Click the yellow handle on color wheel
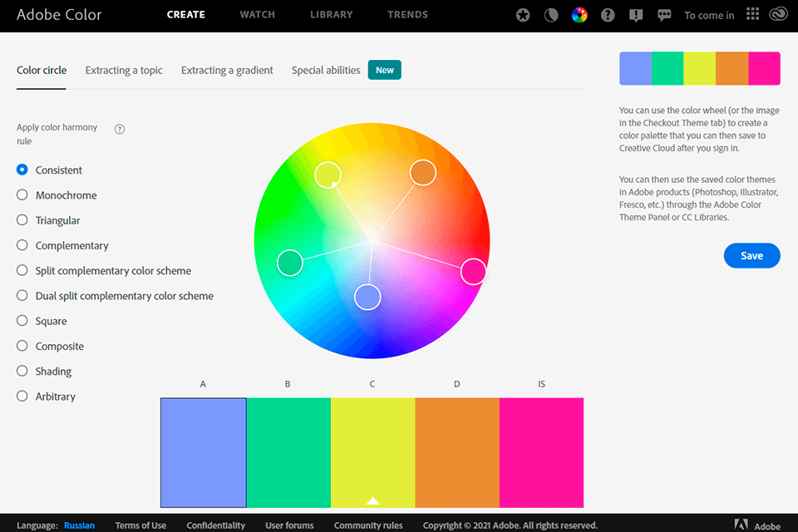This screenshot has width=798, height=532. click(328, 175)
